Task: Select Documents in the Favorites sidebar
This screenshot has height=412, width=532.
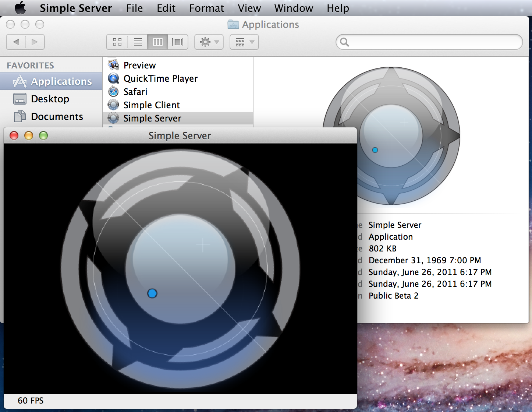Action: pos(51,116)
